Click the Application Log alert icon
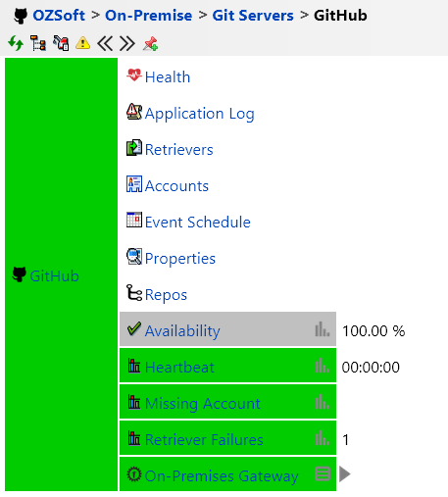 click(x=134, y=112)
